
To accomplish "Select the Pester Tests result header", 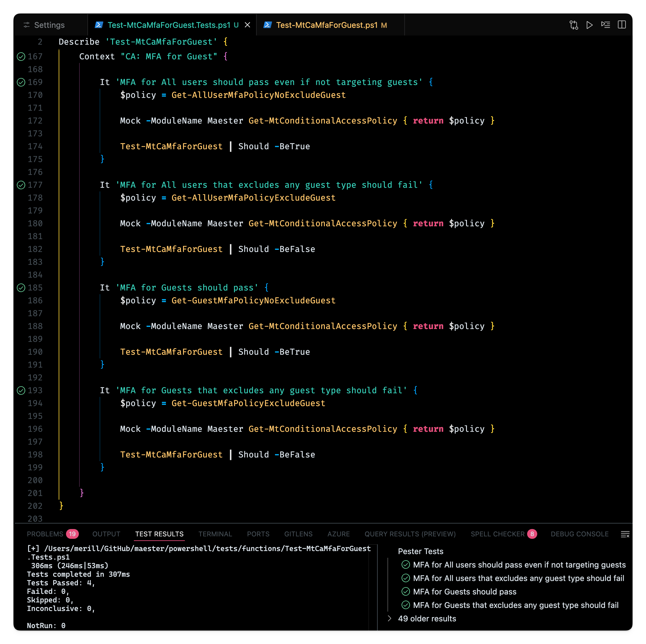I will (420, 551).
